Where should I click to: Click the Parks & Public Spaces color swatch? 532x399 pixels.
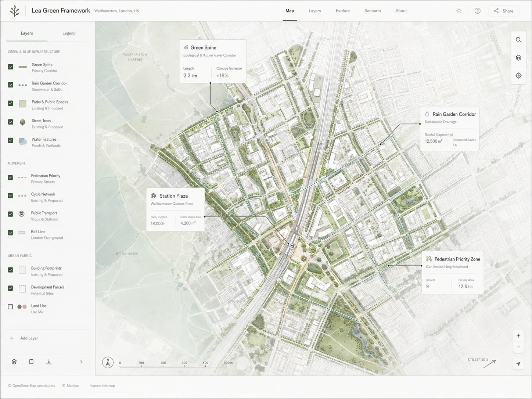click(23, 104)
